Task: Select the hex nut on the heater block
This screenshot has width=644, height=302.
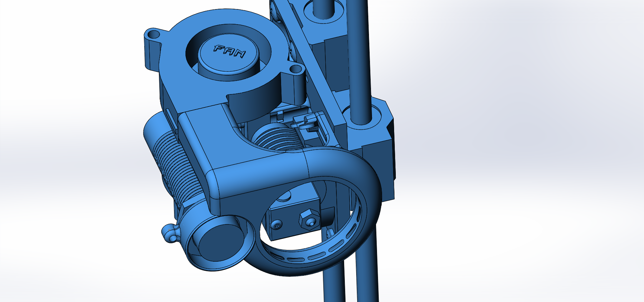Action: click(309, 219)
